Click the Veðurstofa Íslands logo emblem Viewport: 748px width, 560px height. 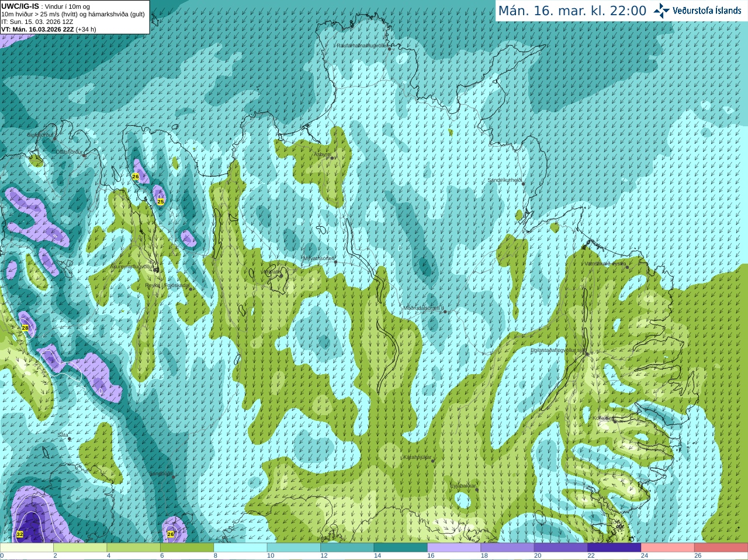click(662, 11)
